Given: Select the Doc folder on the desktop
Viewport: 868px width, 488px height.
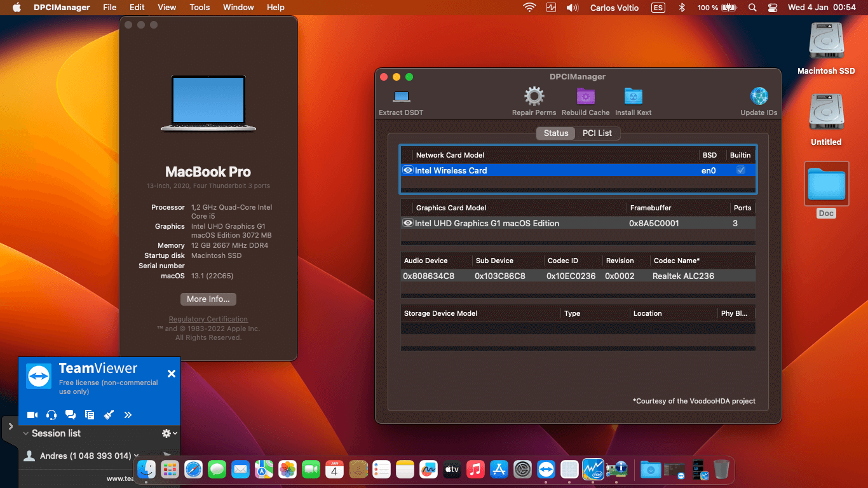Looking at the screenshot, I should (826, 184).
